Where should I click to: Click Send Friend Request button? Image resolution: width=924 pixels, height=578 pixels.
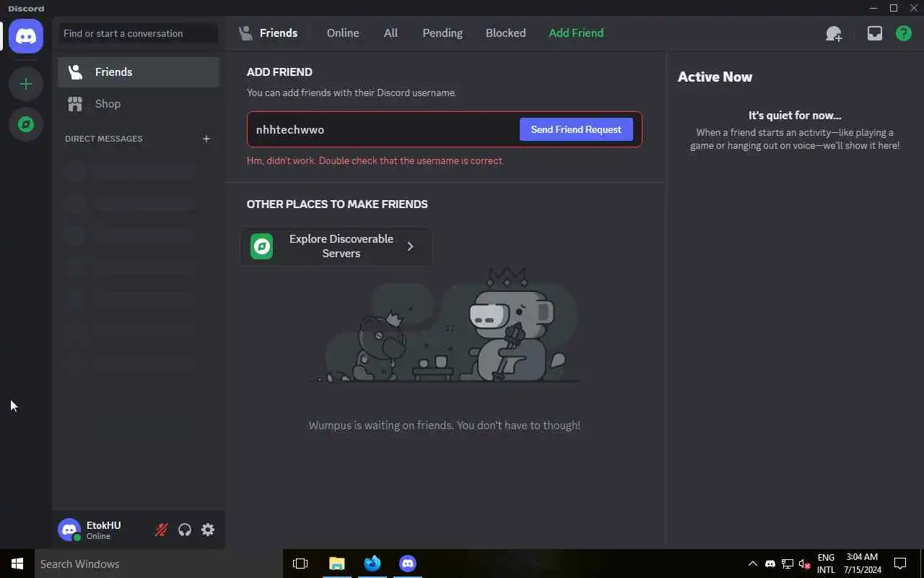pyautogui.click(x=576, y=129)
